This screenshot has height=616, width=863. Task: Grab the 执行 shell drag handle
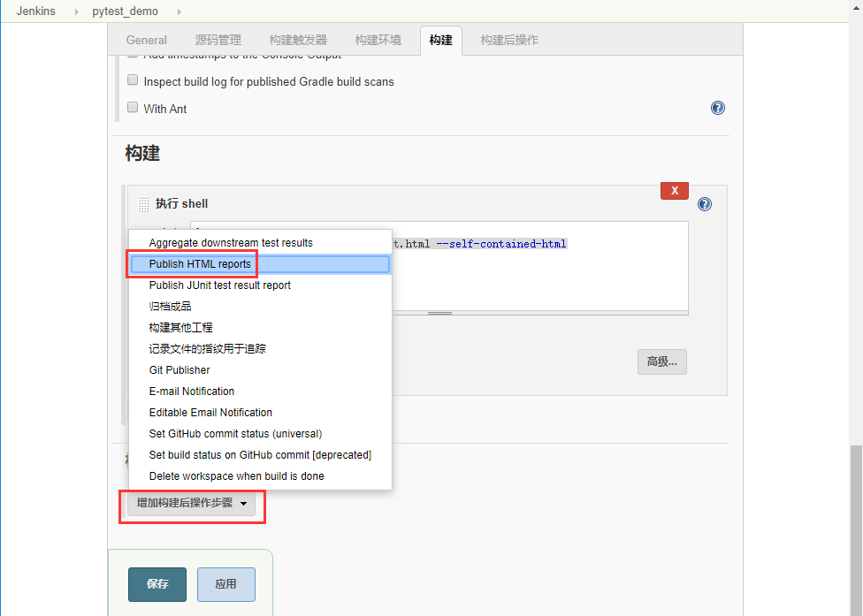pos(143,204)
